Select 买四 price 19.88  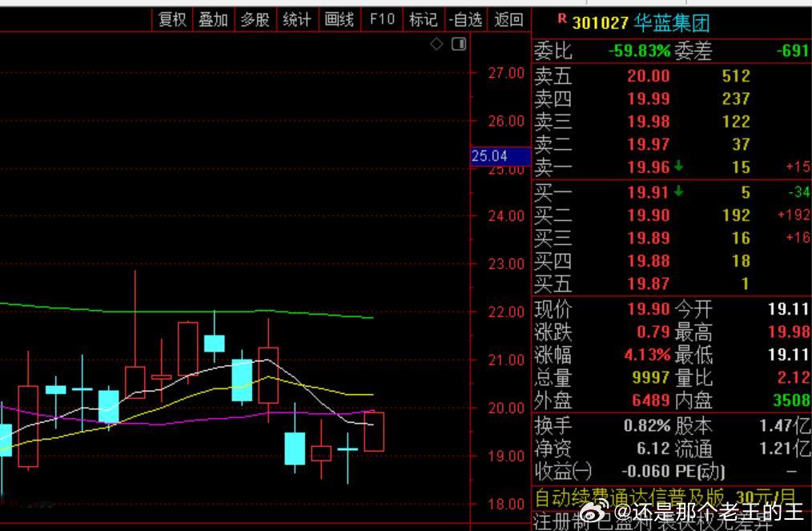(x=649, y=261)
